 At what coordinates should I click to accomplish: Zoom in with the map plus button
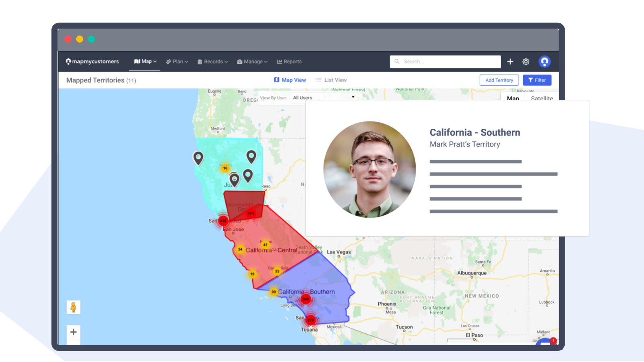[x=73, y=332]
